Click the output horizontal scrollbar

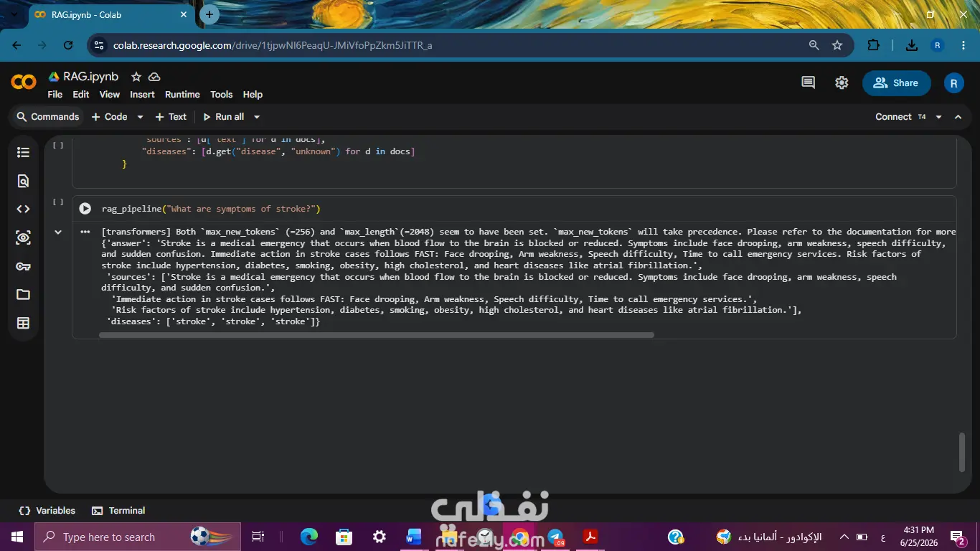[x=377, y=335]
